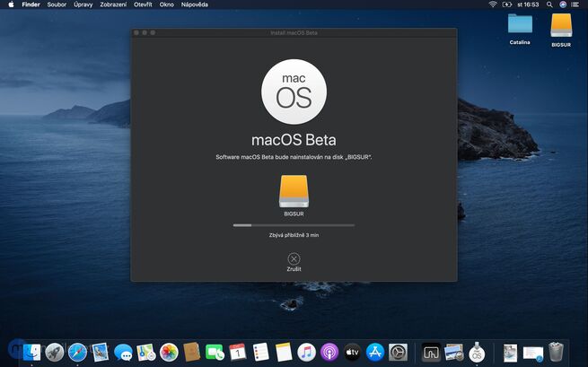Image resolution: width=588 pixels, height=367 pixels.
Task: Select the Catalina folder on desktop
Action: click(520, 30)
